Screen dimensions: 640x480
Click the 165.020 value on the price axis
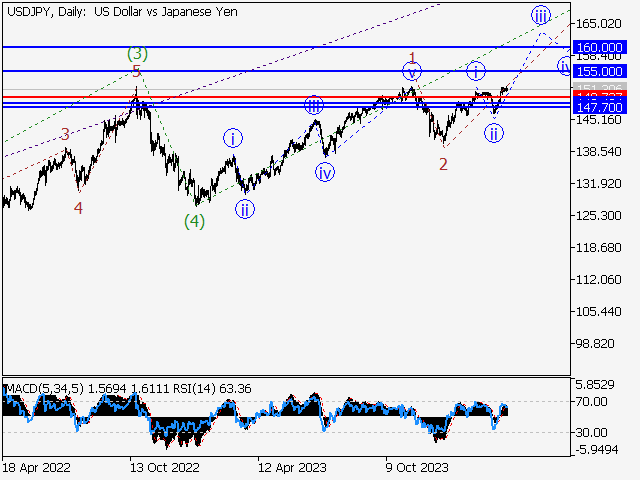pos(600,23)
